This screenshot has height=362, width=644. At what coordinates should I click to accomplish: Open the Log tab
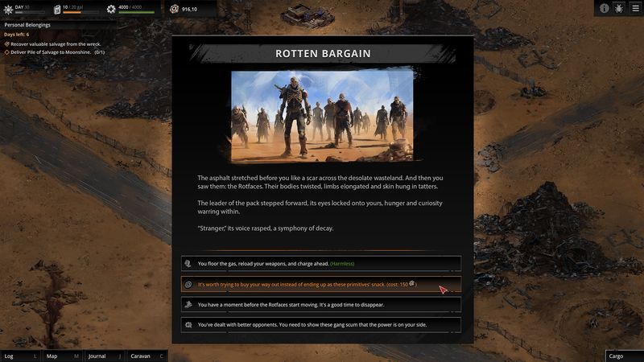tap(20, 356)
